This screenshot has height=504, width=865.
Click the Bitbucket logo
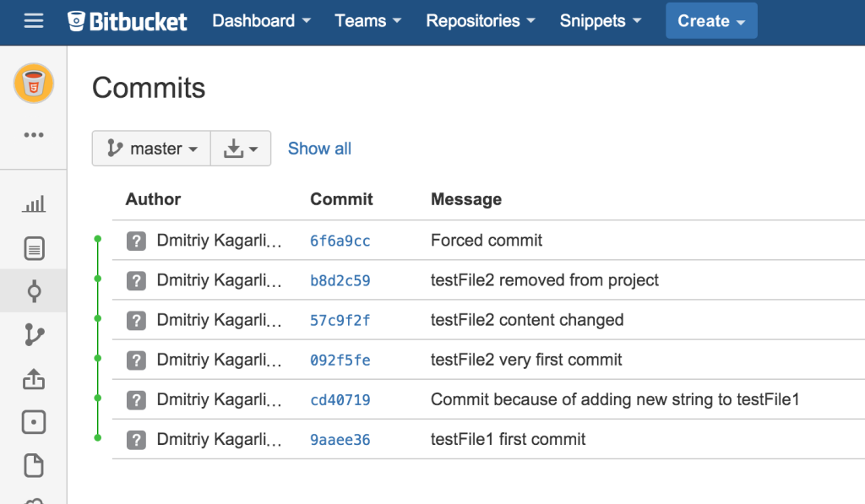point(128,21)
